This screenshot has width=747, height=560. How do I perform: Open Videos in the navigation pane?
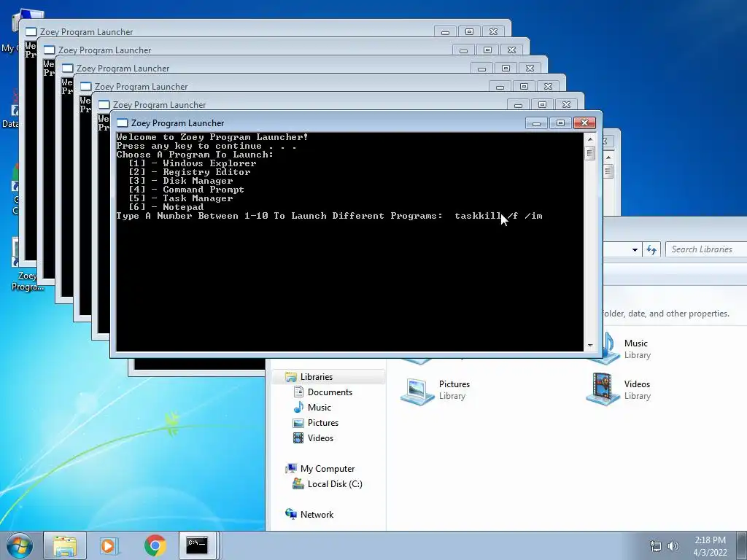click(x=320, y=437)
